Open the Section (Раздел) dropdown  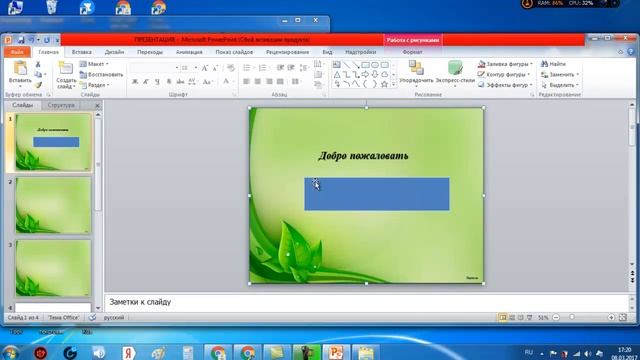95,85
